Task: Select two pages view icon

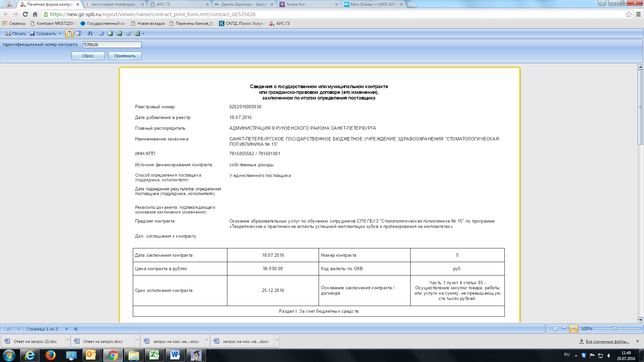Action: [119, 34]
